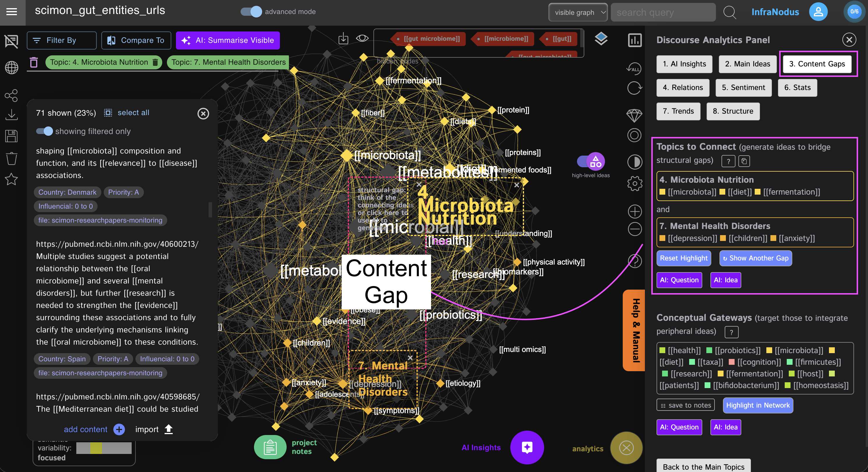
Task: Click the settings gear icon
Action: coord(634,183)
